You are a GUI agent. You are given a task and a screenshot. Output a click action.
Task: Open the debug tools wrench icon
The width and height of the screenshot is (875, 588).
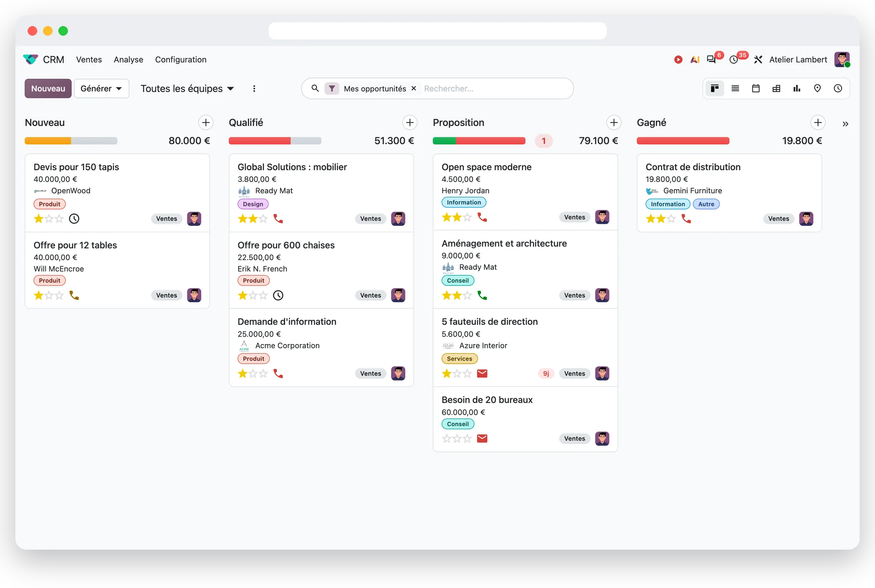tap(758, 59)
